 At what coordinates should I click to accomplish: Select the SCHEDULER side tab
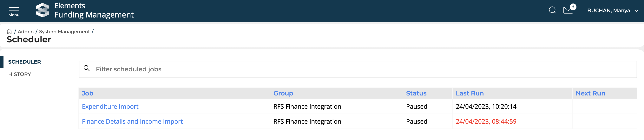tap(24, 62)
